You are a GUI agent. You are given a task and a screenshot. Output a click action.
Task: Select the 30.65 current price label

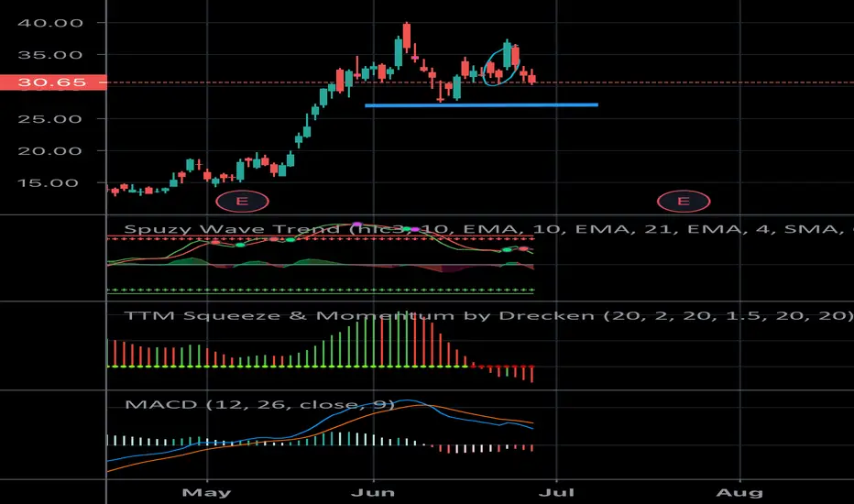(x=53, y=82)
